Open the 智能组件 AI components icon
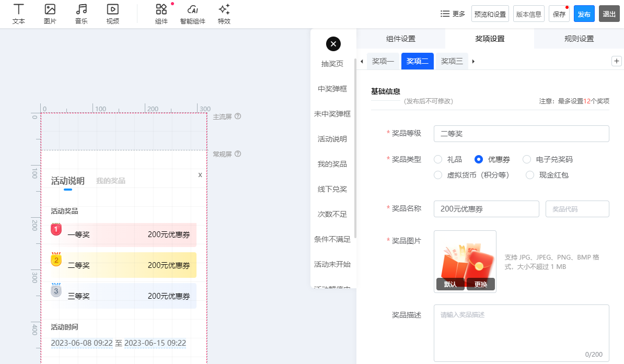Image resolution: width=624 pixels, height=364 pixels. tap(193, 9)
